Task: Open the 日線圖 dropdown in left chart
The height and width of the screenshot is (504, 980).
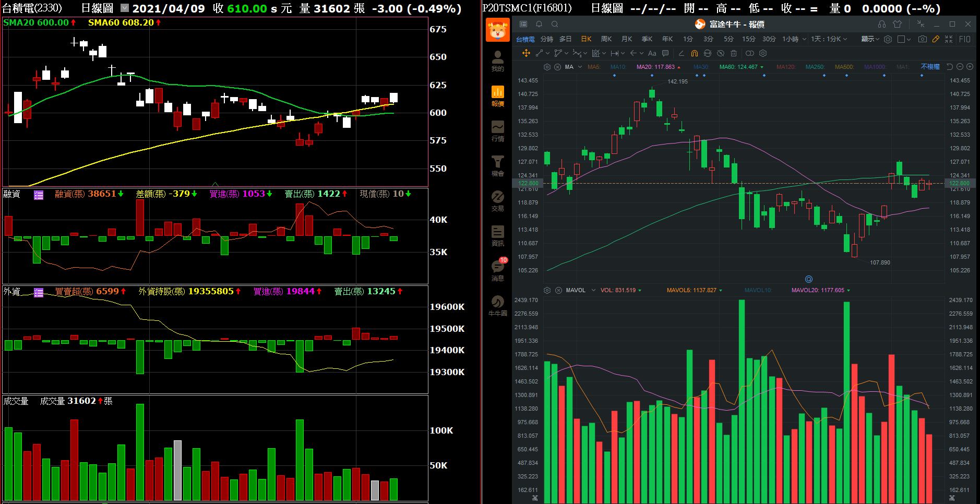Action: [x=125, y=8]
